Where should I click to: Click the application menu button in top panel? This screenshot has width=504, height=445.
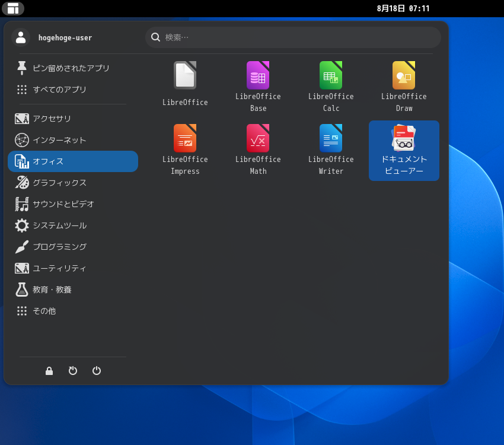[x=13, y=8]
